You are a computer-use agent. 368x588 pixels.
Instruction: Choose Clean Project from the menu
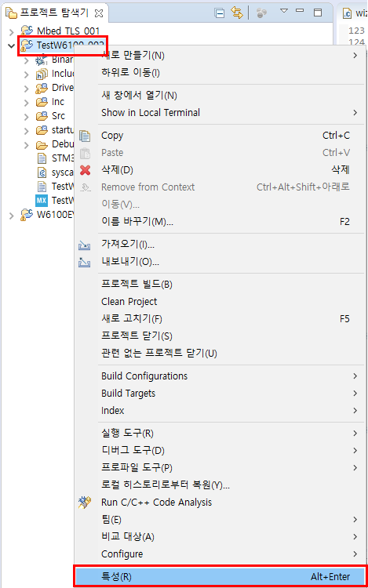coord(220,302)
